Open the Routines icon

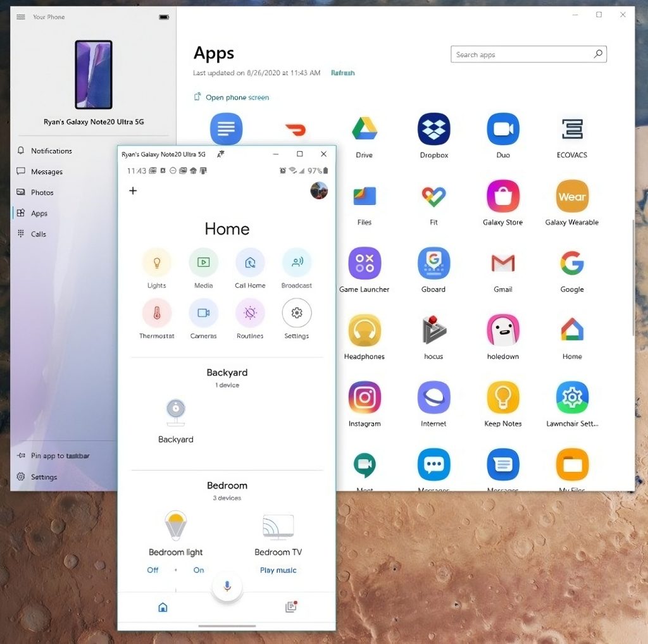[x=250, y=314]
